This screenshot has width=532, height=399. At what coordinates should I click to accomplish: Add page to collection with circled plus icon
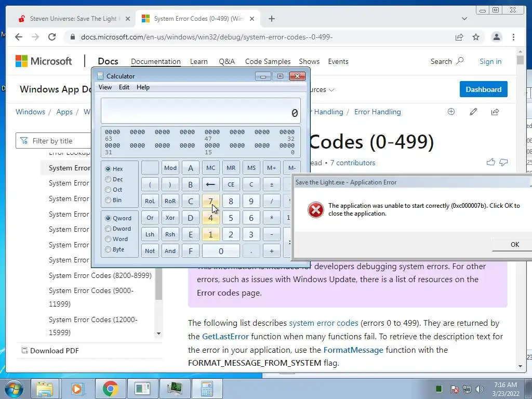pyautogui.click(x=451, y=112)
